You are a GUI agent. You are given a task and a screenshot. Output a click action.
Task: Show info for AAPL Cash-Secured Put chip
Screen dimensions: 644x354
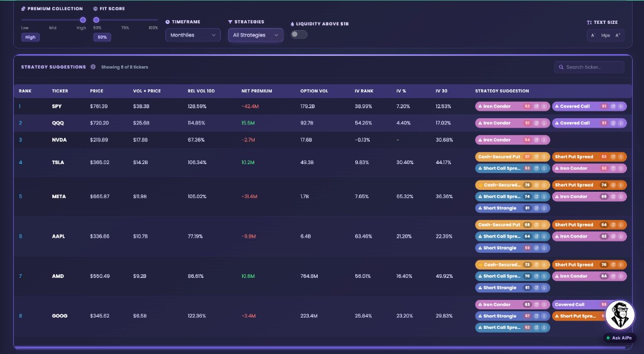[x=544, y=225]
